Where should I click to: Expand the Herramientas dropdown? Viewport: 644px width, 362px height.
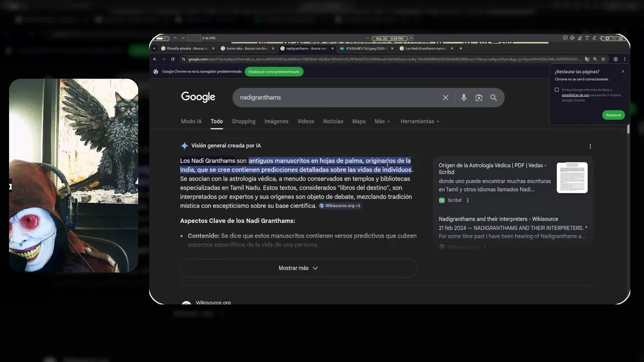click(x=420, y=121)
